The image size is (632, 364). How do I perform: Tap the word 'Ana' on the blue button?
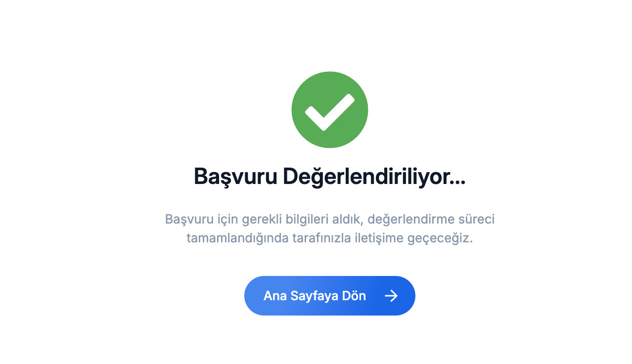275,296
